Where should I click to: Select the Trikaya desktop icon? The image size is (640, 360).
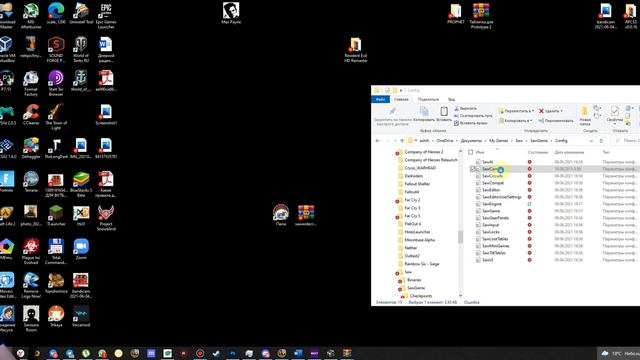coord(56,317)
